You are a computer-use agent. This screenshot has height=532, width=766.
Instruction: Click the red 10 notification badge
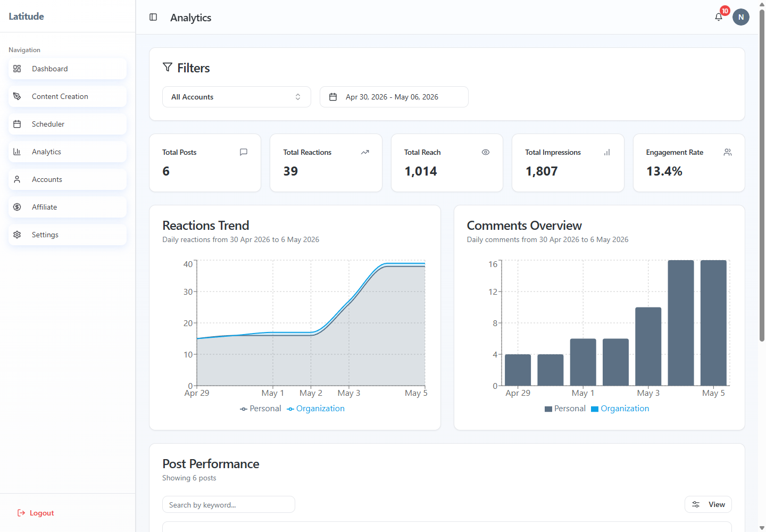point(725,11)
